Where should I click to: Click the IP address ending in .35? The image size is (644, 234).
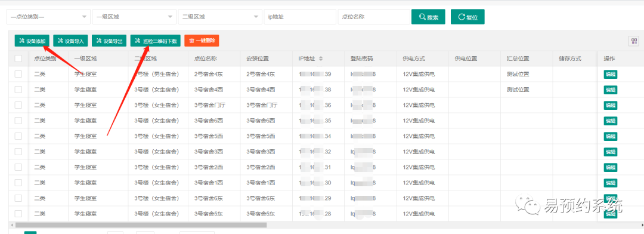coord(315,121)
